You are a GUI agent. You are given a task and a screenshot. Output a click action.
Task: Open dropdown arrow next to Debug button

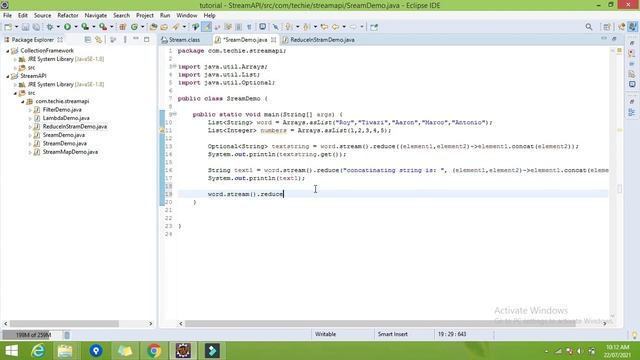click(x=58, y=27)
